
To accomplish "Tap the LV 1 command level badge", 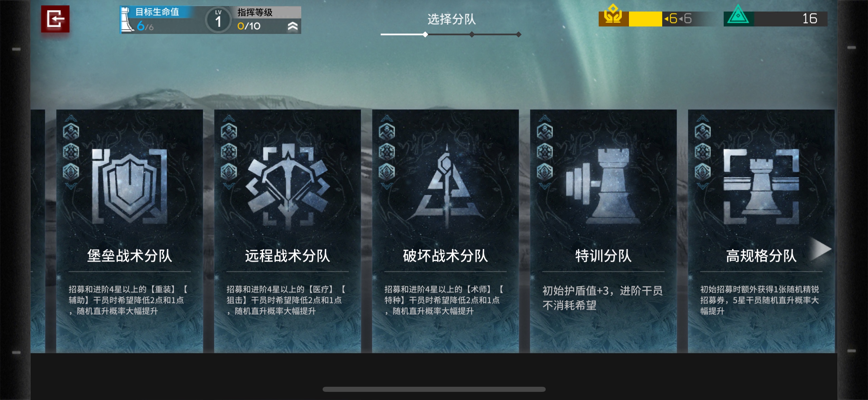I will (218, 20).
